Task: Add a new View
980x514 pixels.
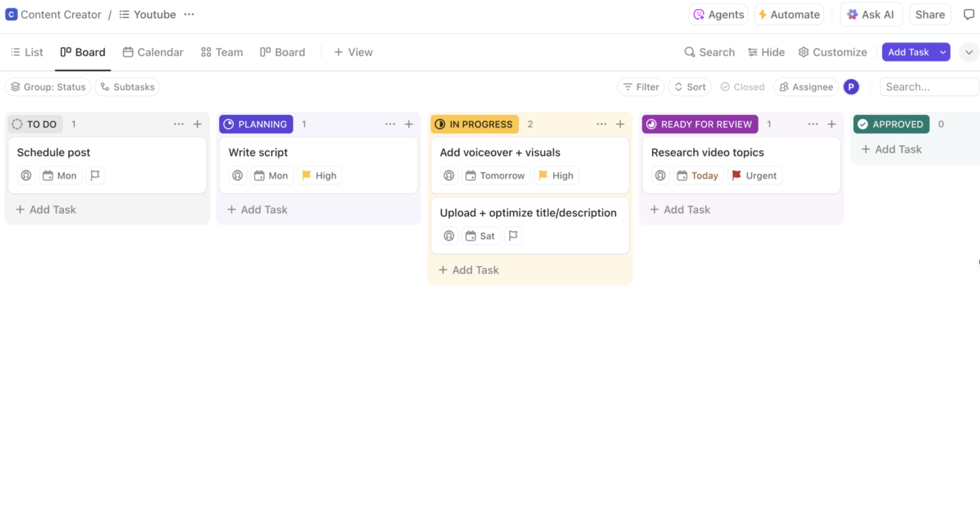Action: point(353,52)
